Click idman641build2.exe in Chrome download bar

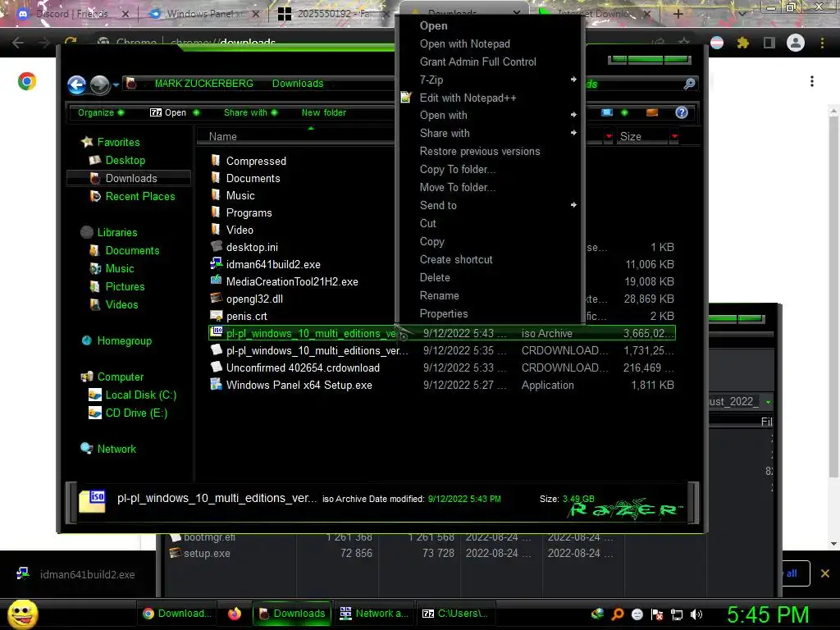tap(78, 574)
